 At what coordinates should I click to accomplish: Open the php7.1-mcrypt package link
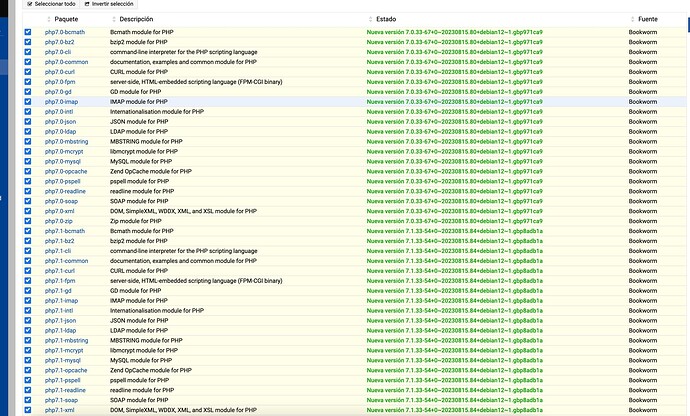[x=64, y=350]
